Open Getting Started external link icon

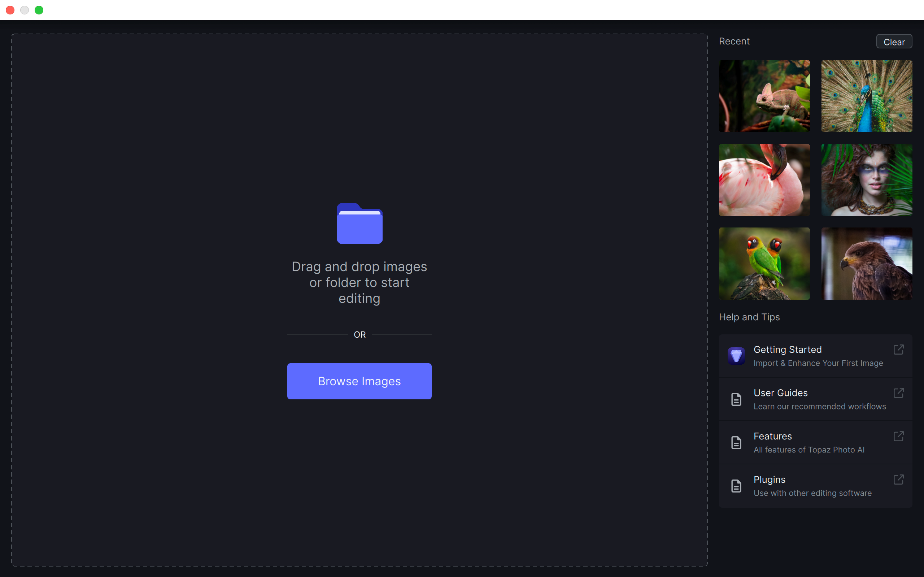point(898,350)
